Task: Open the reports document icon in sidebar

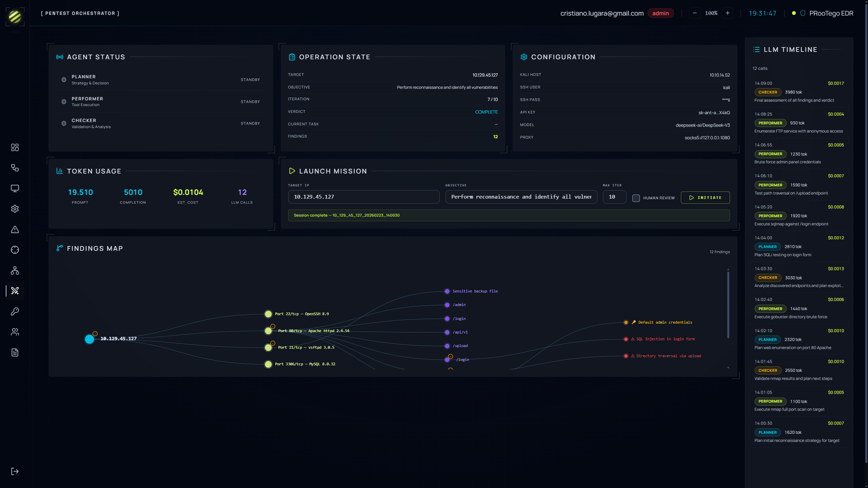Action: coord(15,352)
